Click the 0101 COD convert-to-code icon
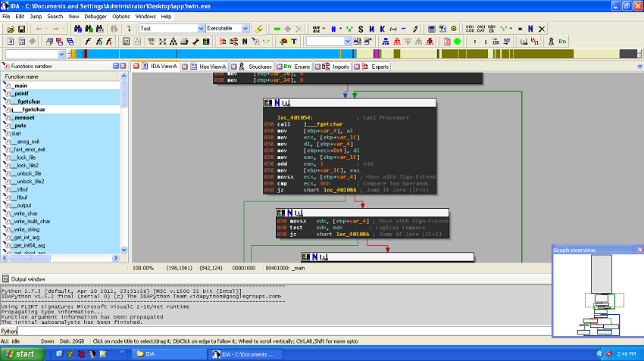The height and width of the screenshot is (361, 644). (x=470, y=29)
